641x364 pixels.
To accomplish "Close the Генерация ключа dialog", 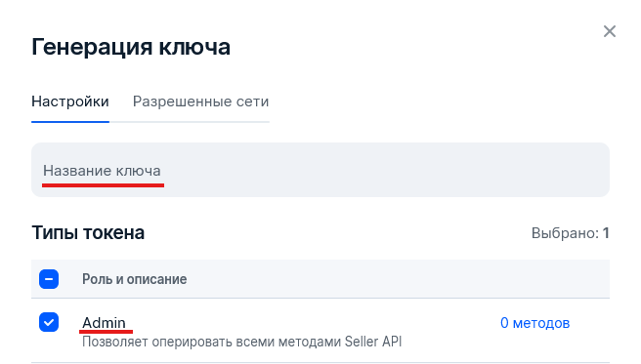I will coord(609,31).
